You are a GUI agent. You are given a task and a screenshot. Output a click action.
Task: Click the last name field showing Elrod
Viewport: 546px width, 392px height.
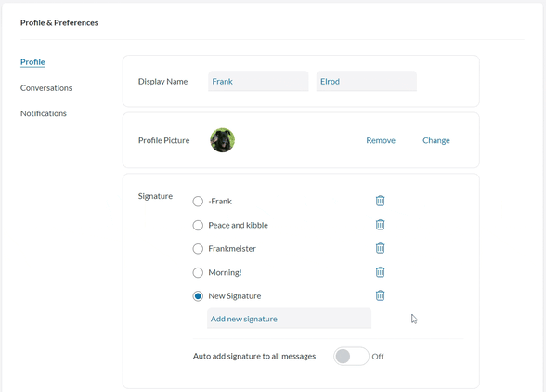click(366, 81)
